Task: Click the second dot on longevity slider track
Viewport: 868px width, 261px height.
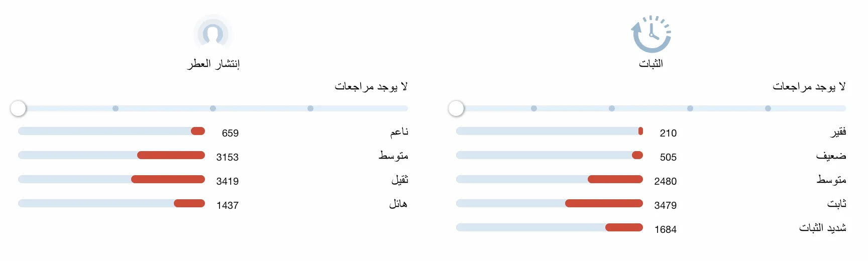Action: click(612, 108)
